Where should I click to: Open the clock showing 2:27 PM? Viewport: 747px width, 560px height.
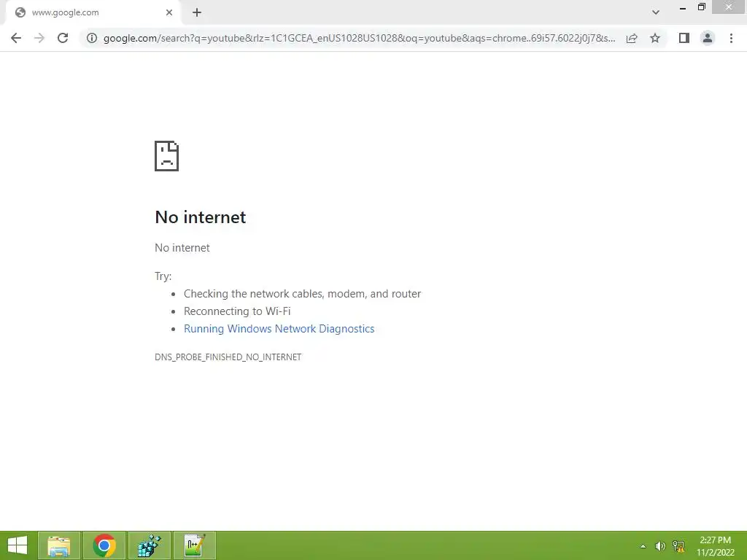[715, 546]
